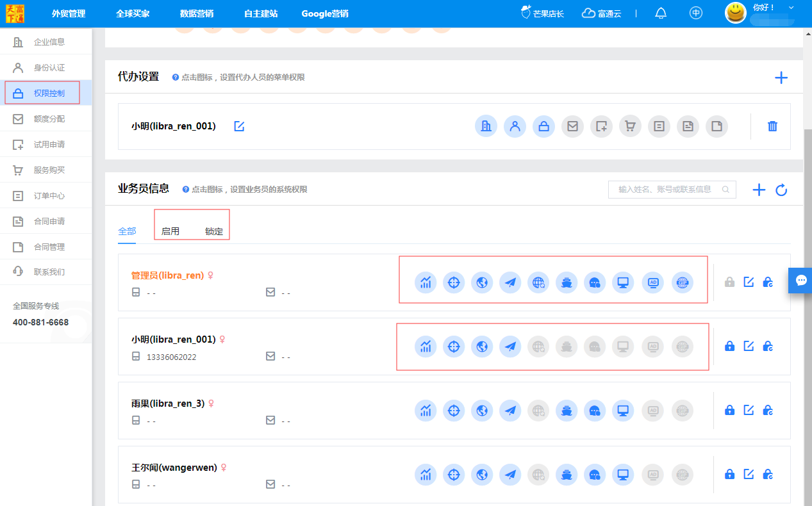Image resolution: width=812 pixels, height=506 pixels.
Task: Click the globe-search icon in 管理员 row
Action: pyautogui.click(x=538, y=282)
